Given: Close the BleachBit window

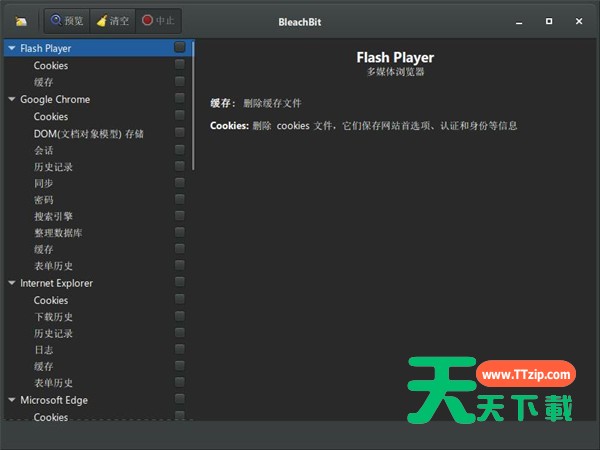Looking at the screenshot, I should pyautogui.click(x=578, y=21).
